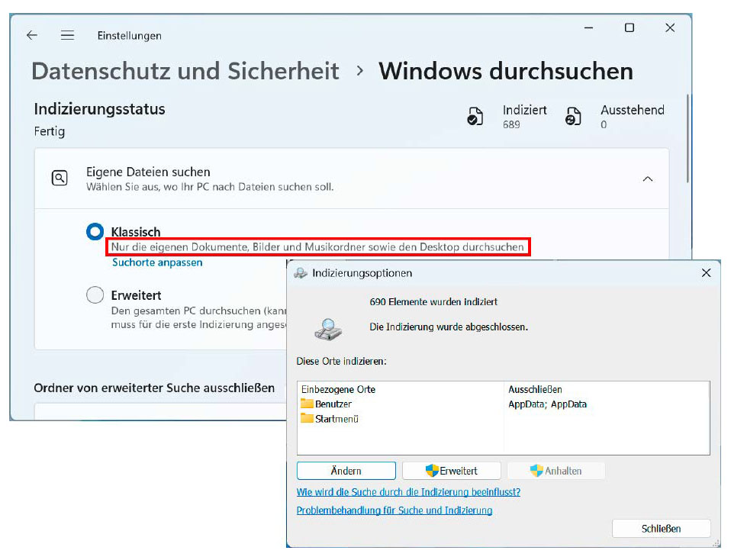Click the Benutzer folder icon
731x560 pixels.
tap(307, 404)
